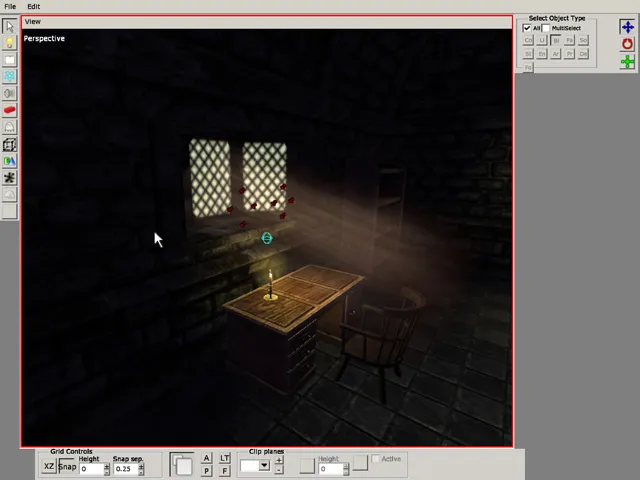Toggle the Li object type filter
The width and height of the screenshot is (640, 480).
[x=542, y=40]
